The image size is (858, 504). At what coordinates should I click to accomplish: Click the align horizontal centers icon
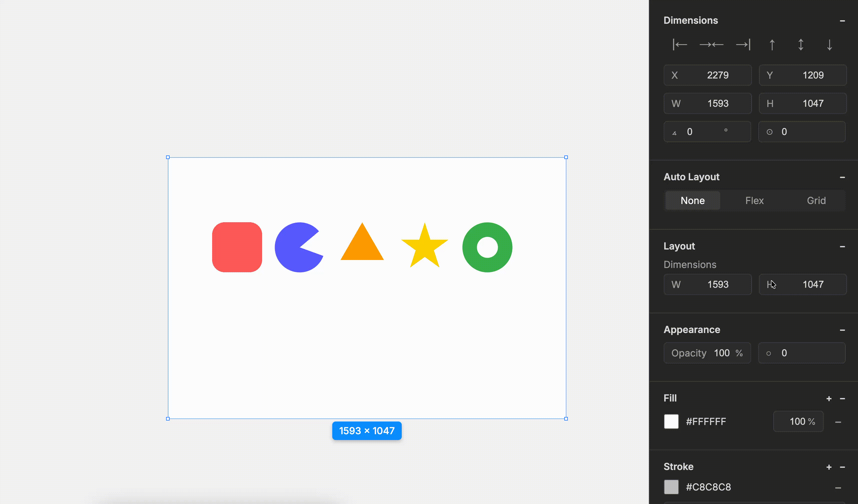coord(711,44)
